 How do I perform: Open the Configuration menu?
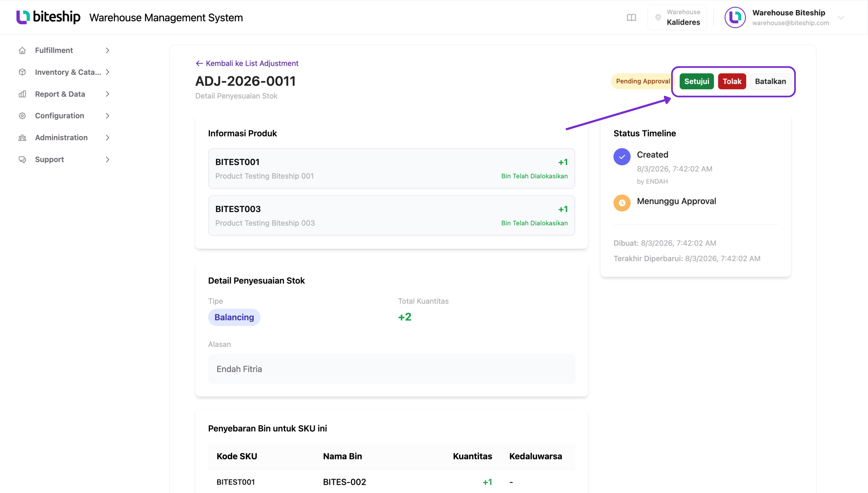click(x=64, y=116)
